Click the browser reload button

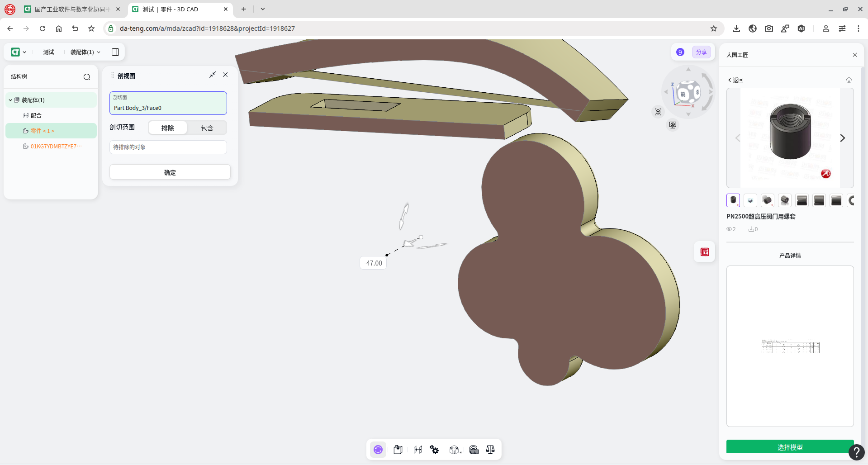[x=43, y=28]
